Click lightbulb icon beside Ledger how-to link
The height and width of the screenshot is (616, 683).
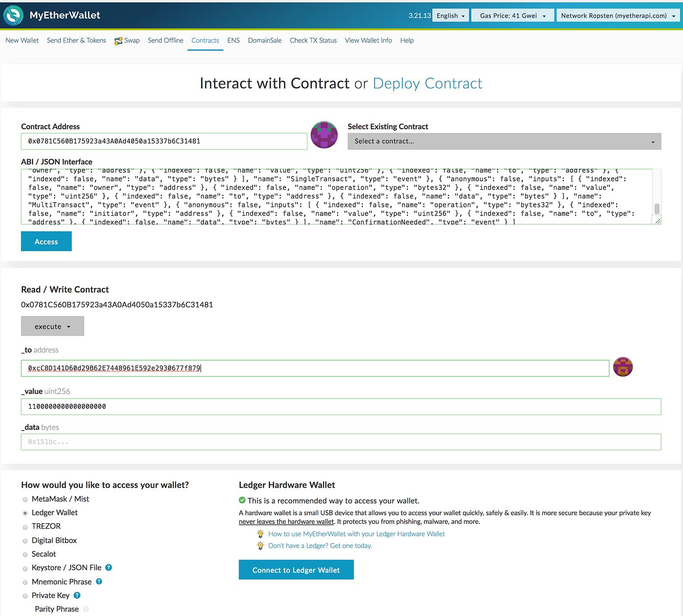click(261, 534)
